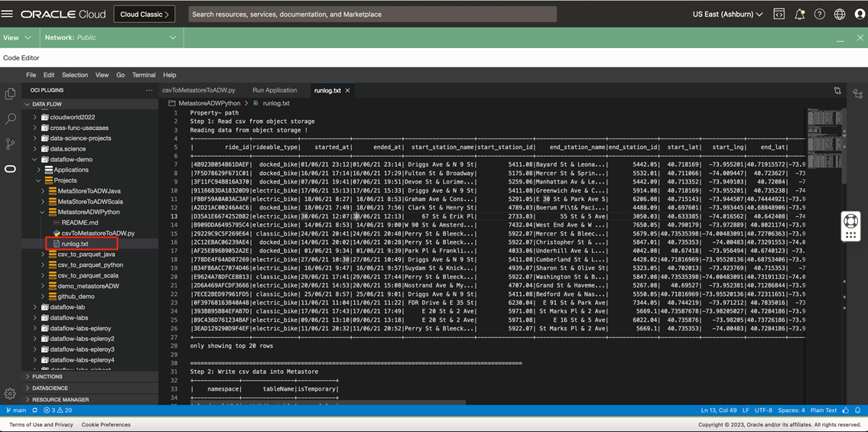Open the Edit menu

tap(49, 75)
